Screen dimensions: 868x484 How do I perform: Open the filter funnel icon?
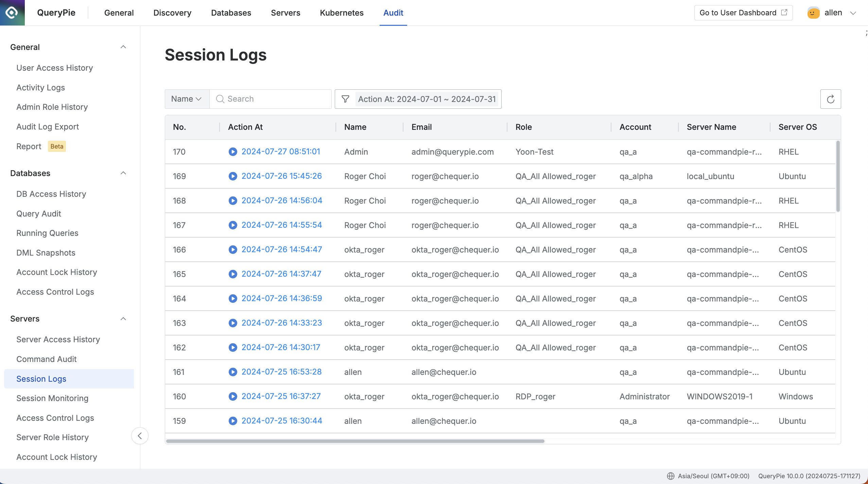(345, 99)
